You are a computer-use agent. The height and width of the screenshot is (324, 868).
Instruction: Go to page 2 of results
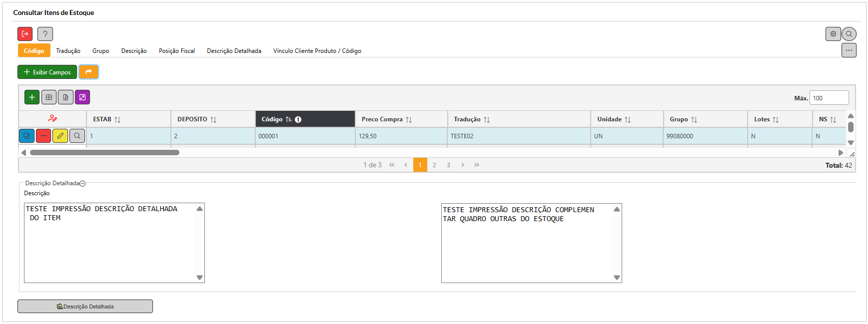[x=434, y=165]
